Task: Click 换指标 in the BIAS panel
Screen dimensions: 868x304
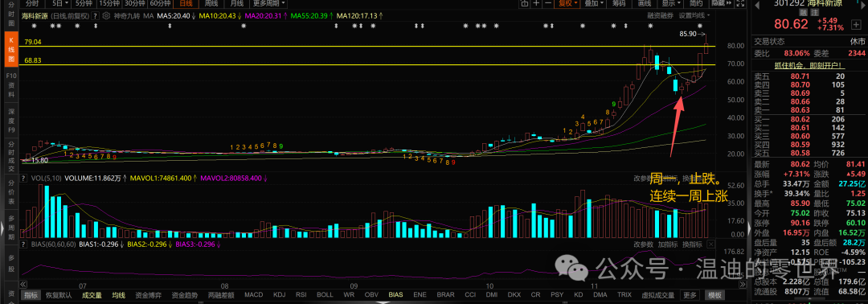Action: (692, 244)
